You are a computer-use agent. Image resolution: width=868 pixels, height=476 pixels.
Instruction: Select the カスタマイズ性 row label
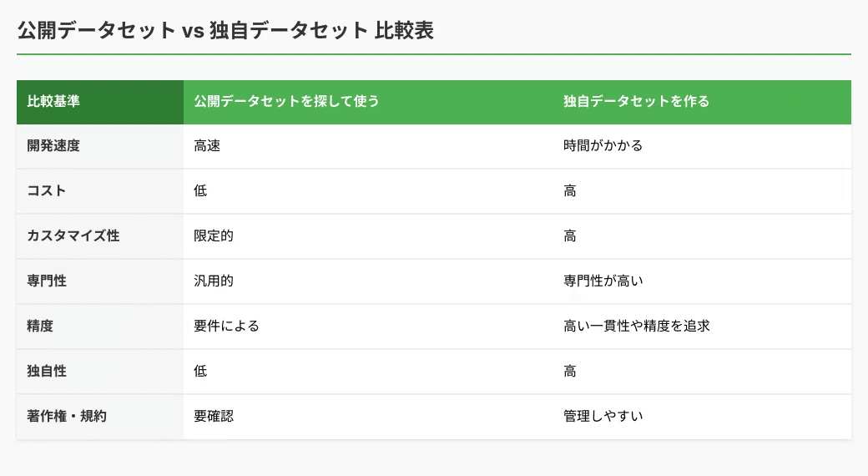[x=100, y=236]
